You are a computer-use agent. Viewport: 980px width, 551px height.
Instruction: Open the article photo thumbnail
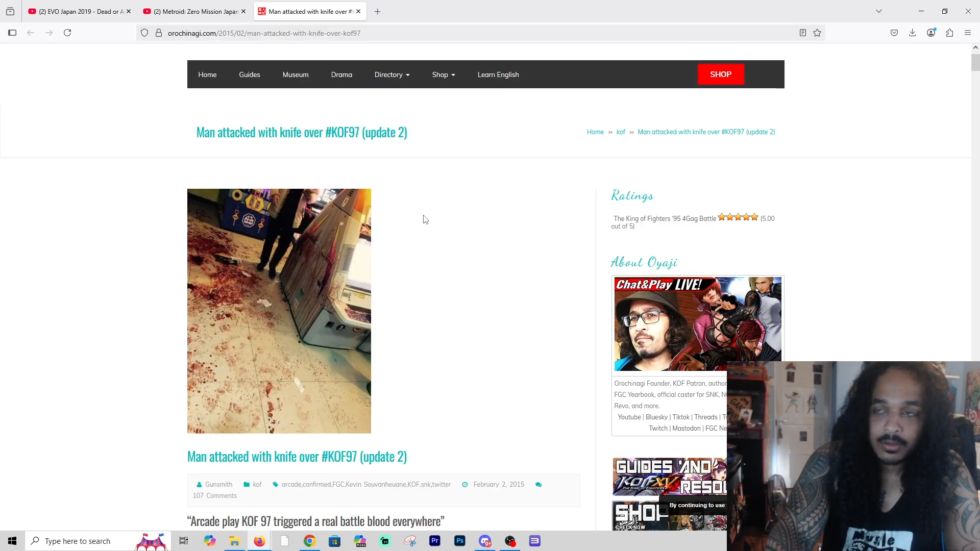[x=279, y=311]
